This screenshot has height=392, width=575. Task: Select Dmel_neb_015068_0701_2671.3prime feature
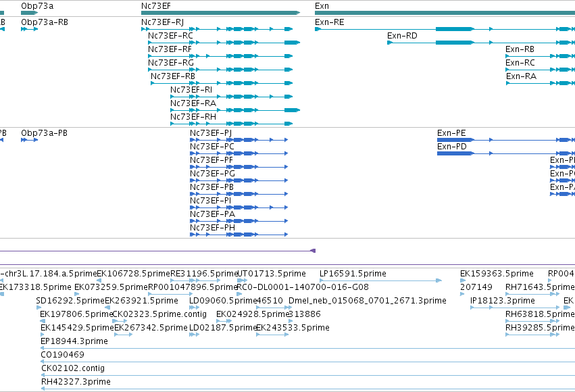[x=368, y=301]
